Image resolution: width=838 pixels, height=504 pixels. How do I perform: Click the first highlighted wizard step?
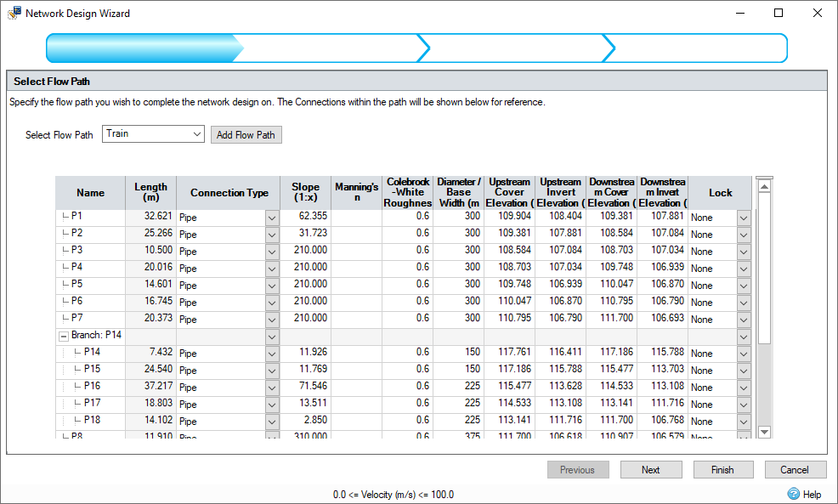pos(144,48)
